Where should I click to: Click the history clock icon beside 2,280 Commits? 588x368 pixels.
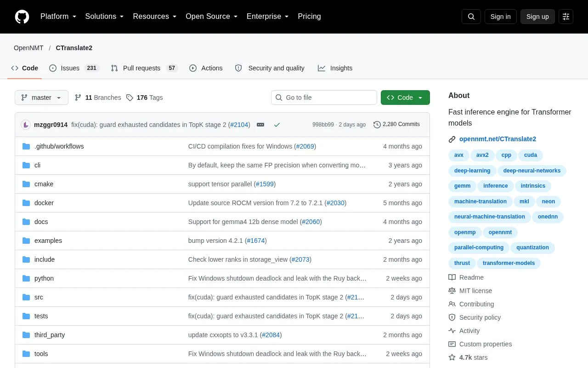point(377,125)
